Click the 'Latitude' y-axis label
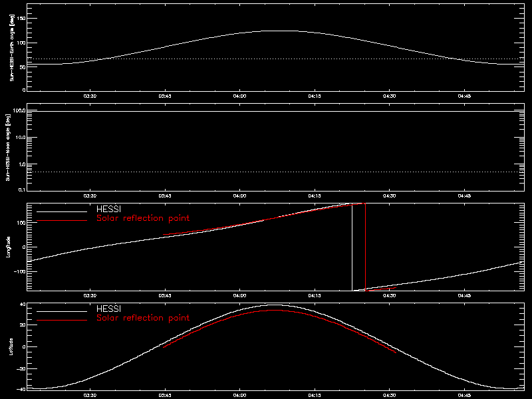 pyautogui.click(x=11, y=346)
